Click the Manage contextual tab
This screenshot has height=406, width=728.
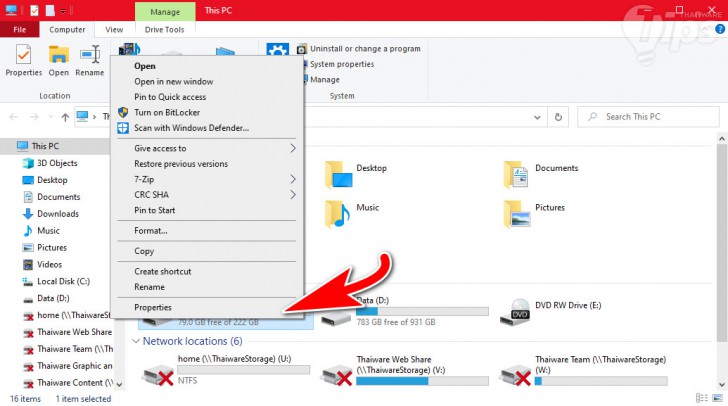point(165,12)
